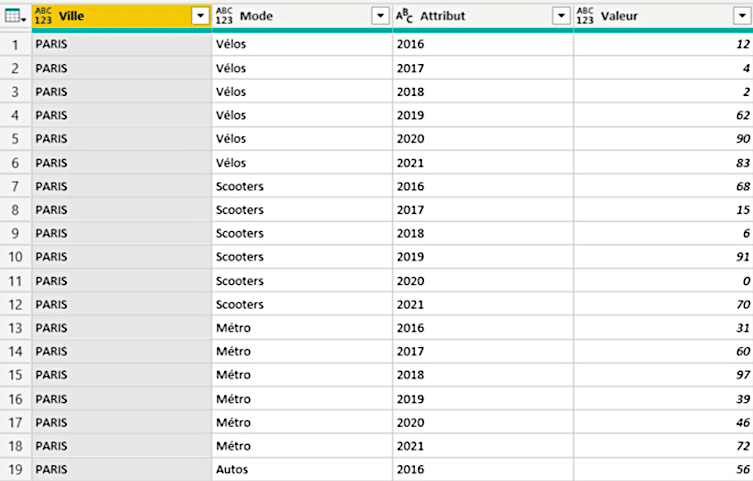Click the Valeur column data type icon

pos(586,16)
